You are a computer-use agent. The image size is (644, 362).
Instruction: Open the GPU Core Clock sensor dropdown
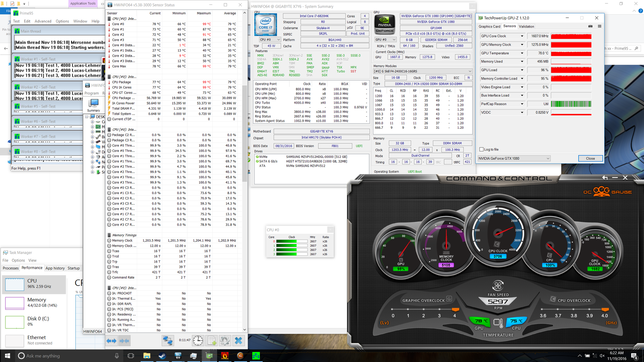[522, 36]
